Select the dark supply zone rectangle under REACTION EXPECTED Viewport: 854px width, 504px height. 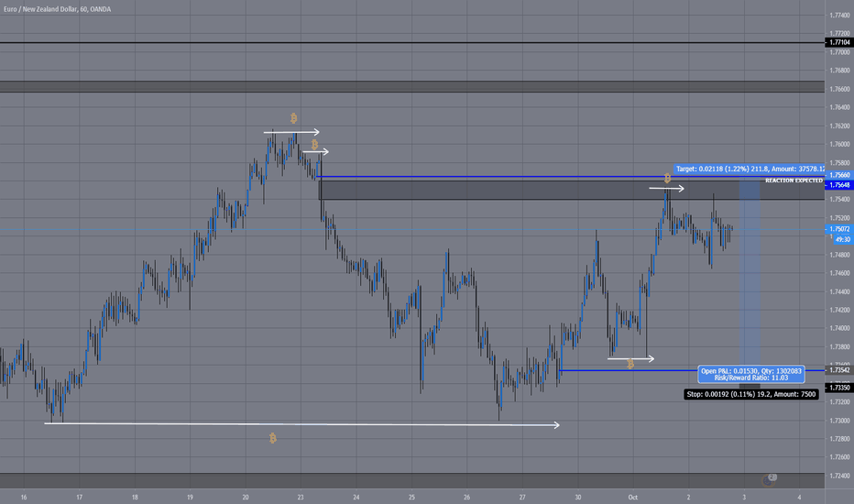pos(572,191)
